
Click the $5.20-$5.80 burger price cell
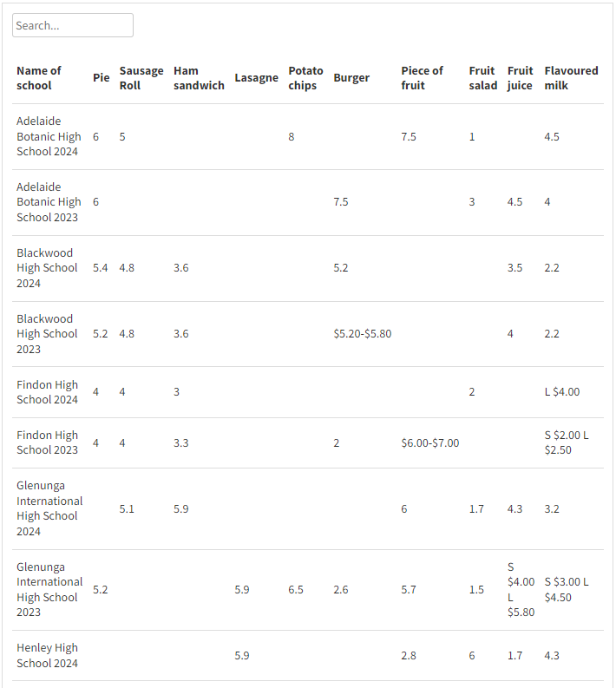tap(362, 334)
